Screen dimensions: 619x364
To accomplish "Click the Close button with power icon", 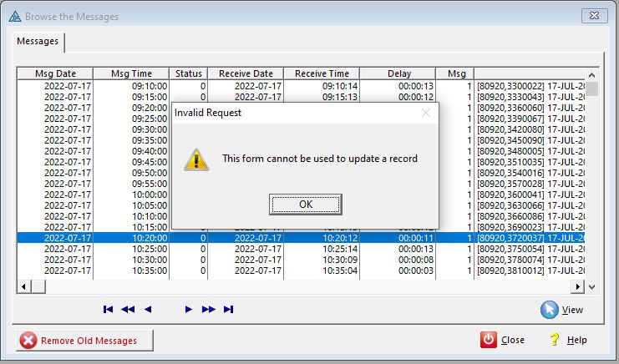I will click(x=503, y=340).
